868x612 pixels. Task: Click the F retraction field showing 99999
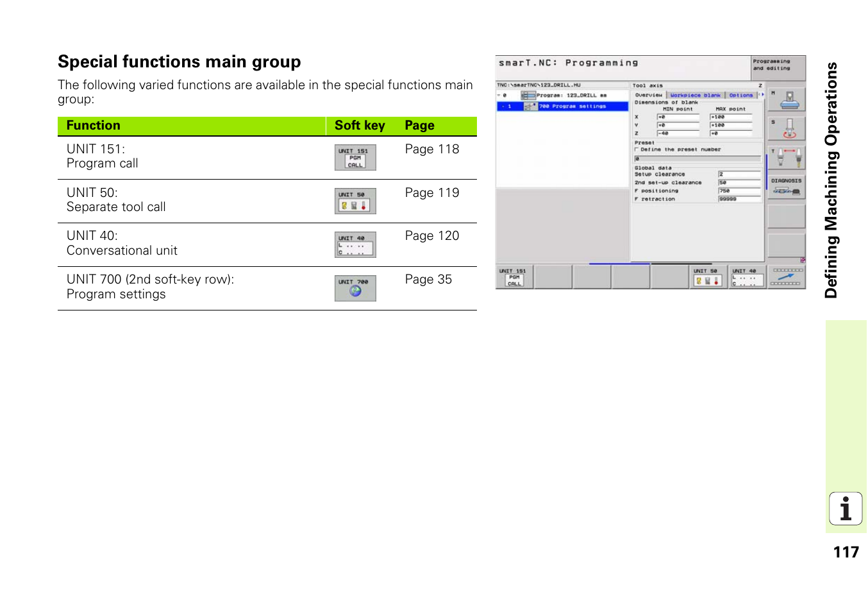[x=739, y=200]
